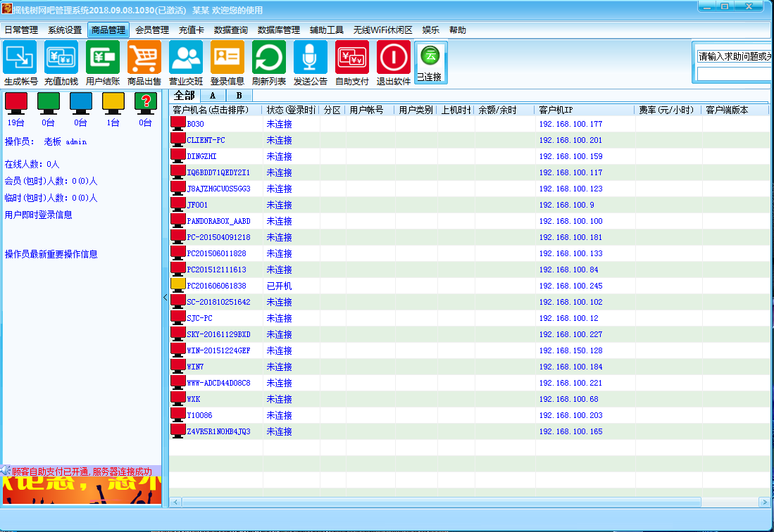Click 营业交班 shift handover icon

(186, 58)
